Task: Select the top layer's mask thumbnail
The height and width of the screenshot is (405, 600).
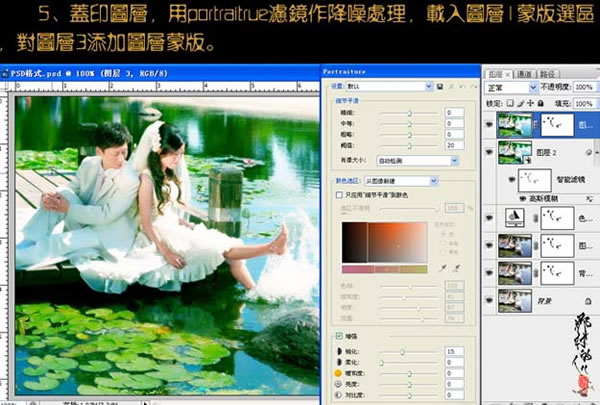Action: tap(557, 125)
